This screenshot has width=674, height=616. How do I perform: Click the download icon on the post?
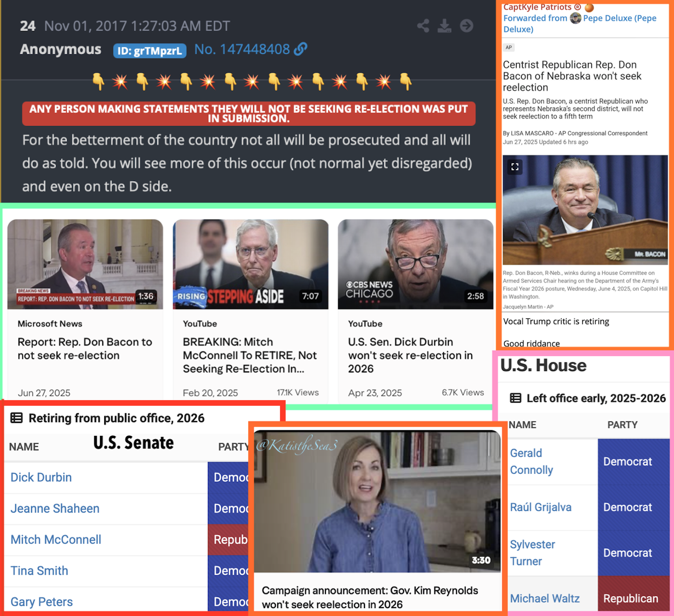click(x=444, y=25)
